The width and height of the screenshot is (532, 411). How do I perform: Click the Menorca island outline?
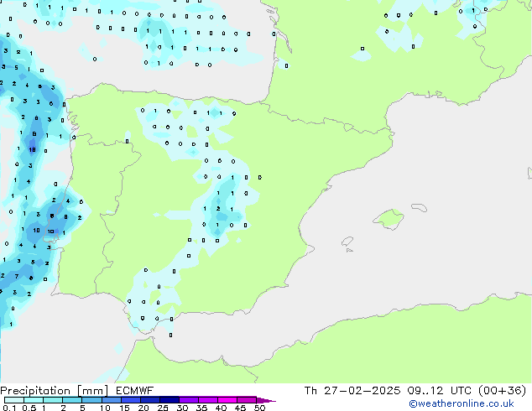click(419, 207)
